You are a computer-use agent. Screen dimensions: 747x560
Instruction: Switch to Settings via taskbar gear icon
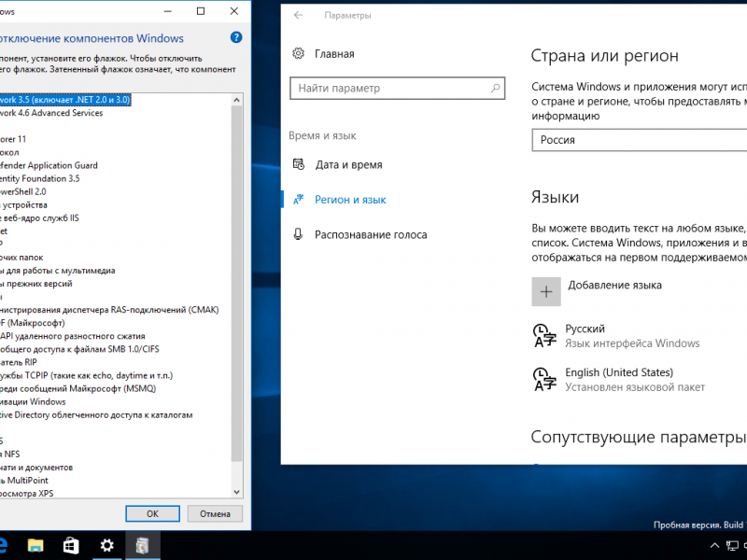point(106,545)
